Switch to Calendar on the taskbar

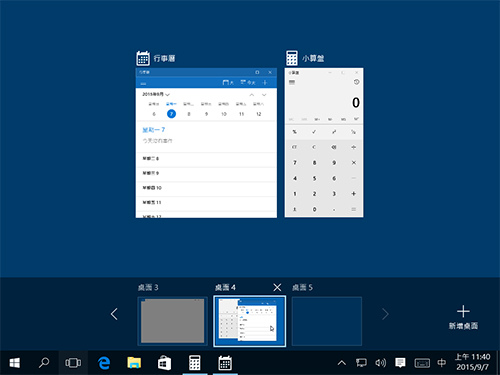pos(225,363)
